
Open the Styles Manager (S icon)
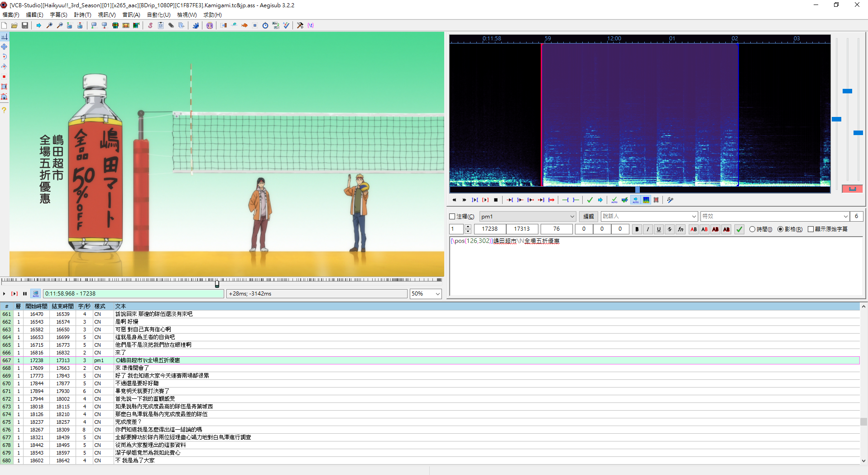tap(150, 25)
